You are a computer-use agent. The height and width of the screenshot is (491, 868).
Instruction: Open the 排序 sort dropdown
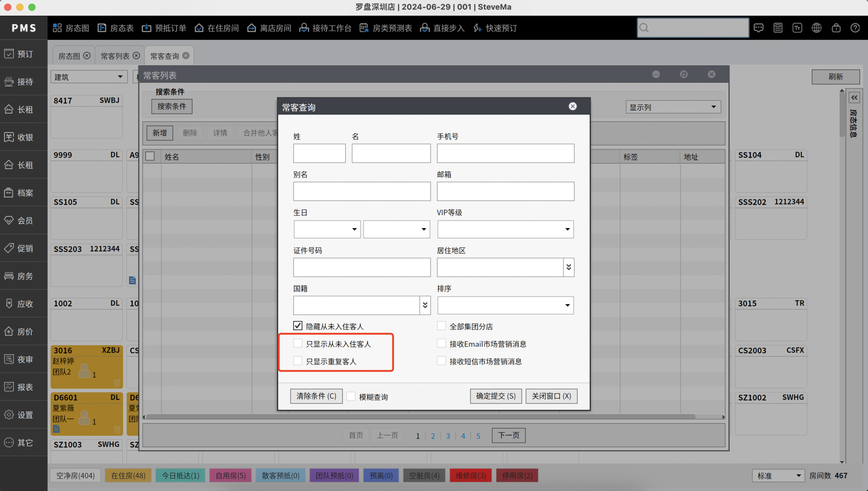click(505, 305)
